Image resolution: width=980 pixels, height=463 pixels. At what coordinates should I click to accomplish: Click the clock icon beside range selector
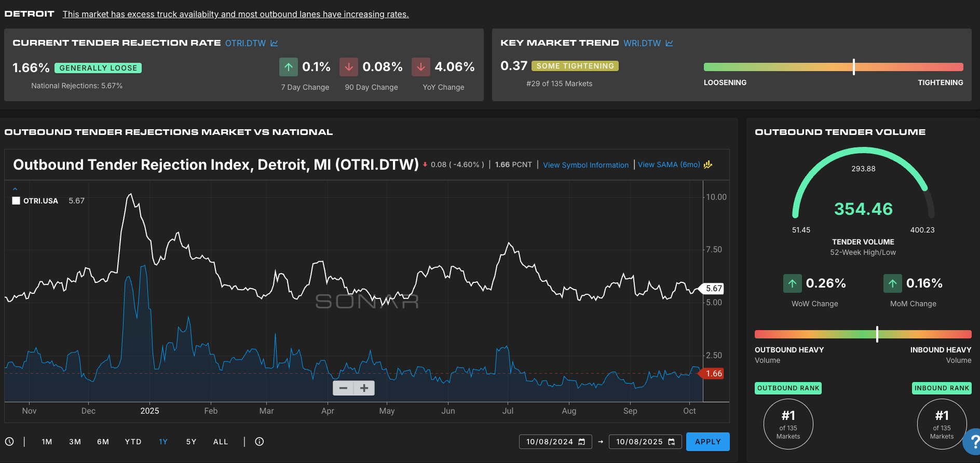click(x=9, y=442)
